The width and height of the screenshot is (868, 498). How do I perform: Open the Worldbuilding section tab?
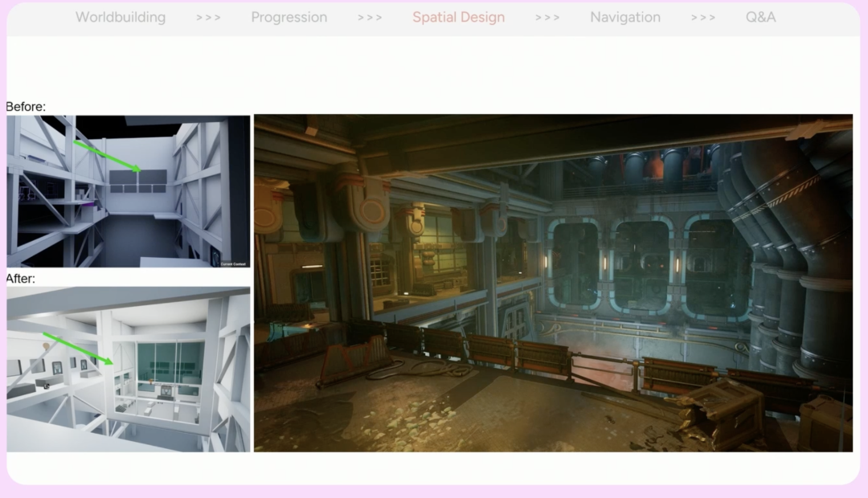(121, 17)
